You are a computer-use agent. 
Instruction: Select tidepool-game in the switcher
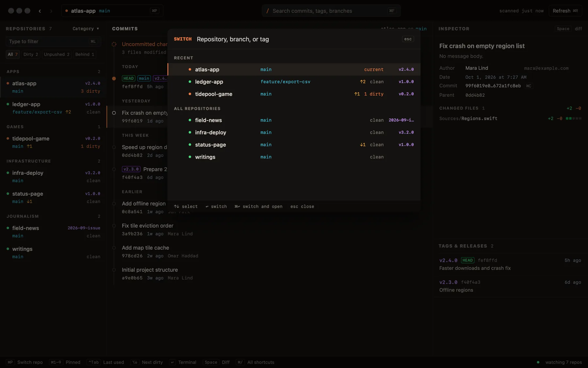[x=294, y=94]
